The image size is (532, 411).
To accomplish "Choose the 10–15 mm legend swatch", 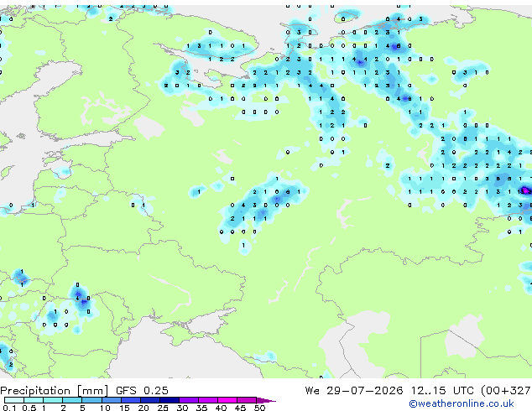I will coord(111,400).
